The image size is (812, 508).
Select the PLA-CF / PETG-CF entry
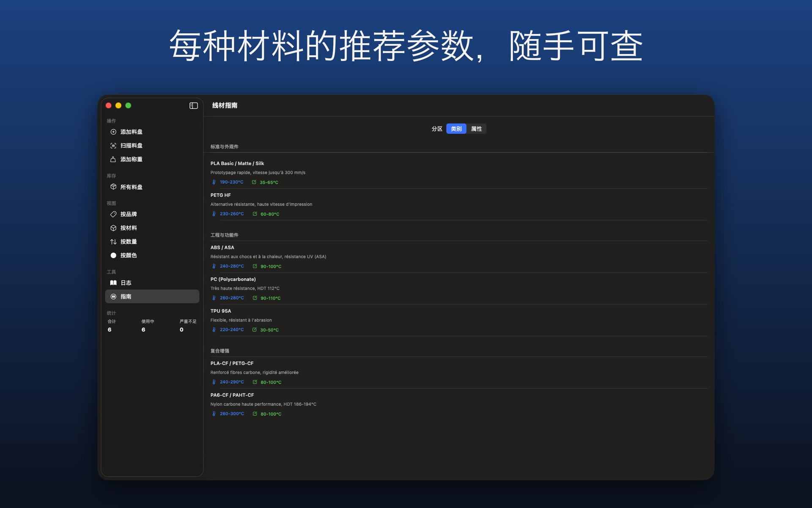[459, 373]
